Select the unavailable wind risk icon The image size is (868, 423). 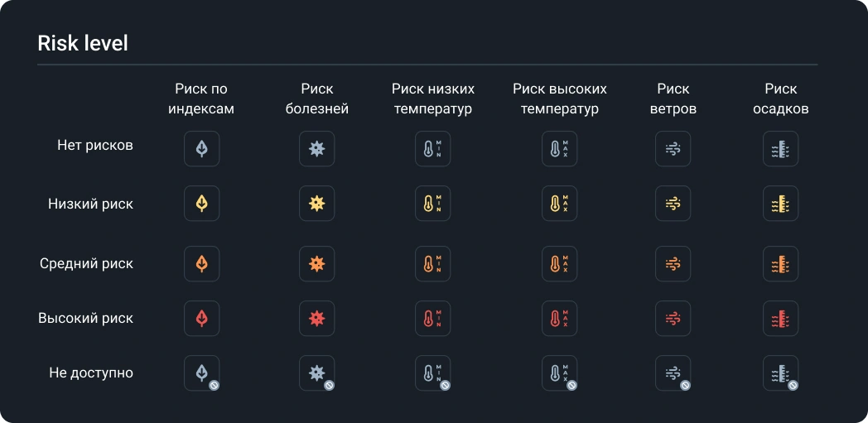coord(673,373)
